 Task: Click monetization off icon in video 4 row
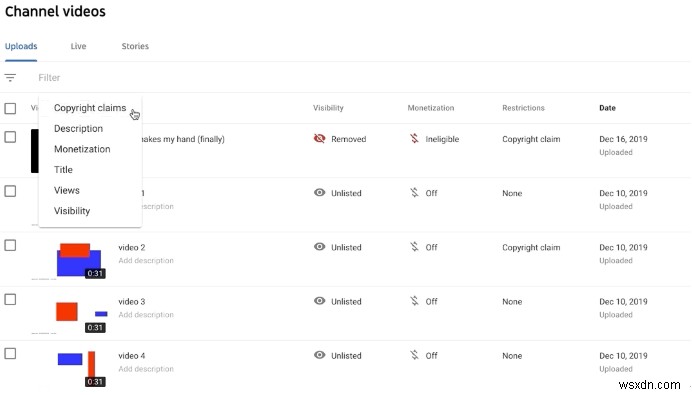(x=414, y=355)
